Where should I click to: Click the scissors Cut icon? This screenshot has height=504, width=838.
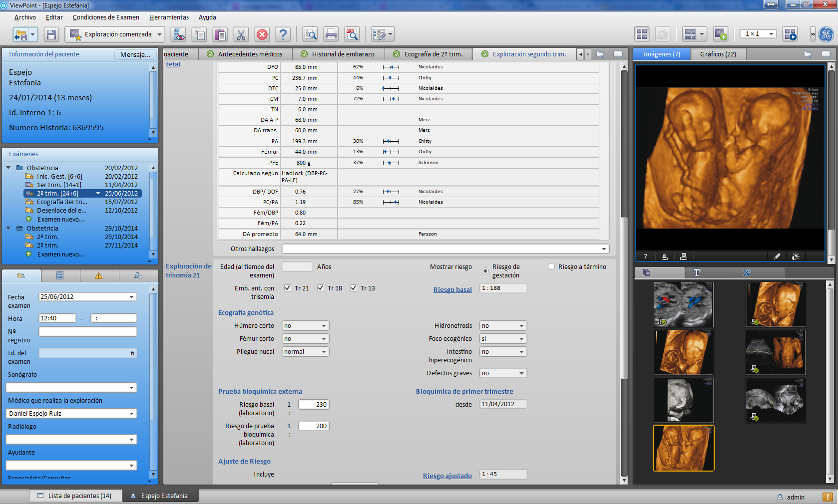coord(241,34)
